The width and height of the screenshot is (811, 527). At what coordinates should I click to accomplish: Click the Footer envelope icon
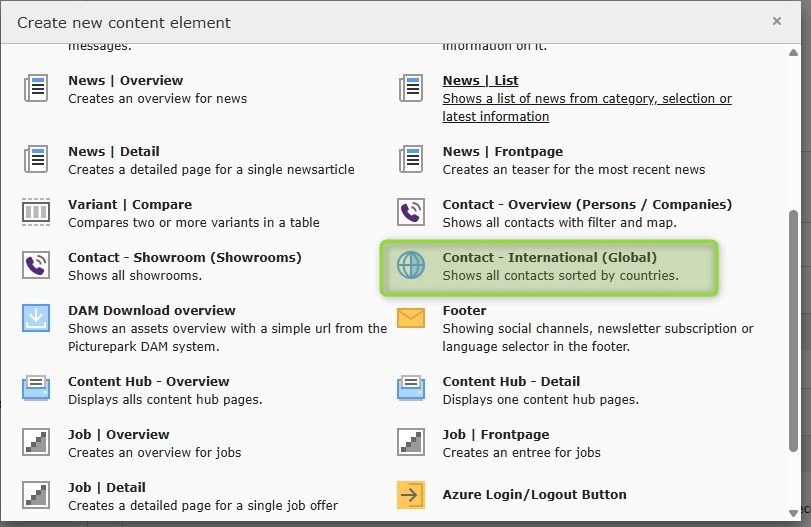coord(411,318)
